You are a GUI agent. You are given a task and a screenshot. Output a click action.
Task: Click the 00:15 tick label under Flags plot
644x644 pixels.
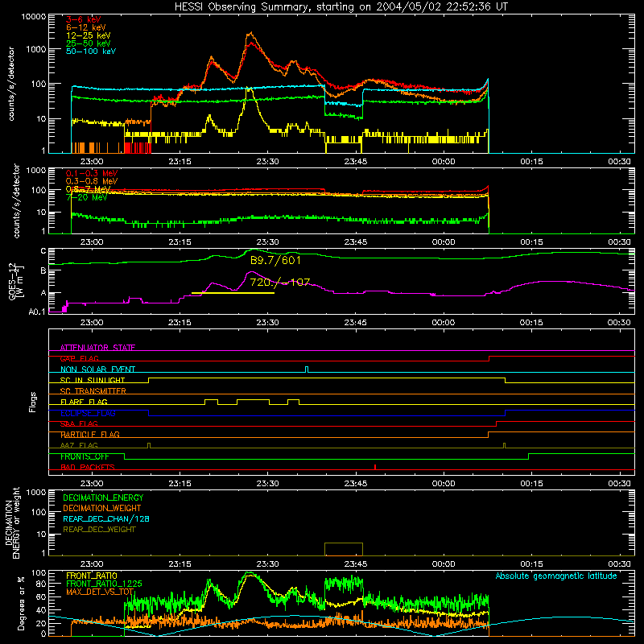pos(531,484)
